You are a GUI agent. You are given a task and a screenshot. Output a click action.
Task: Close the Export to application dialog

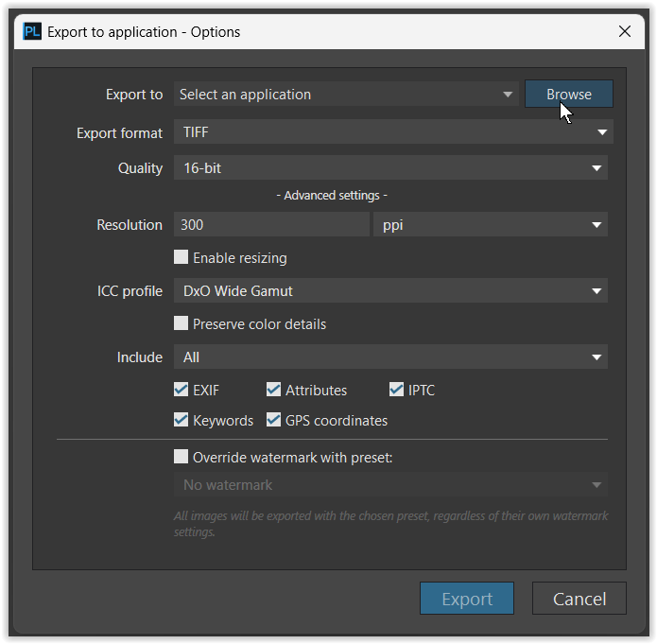coord(624,31)
